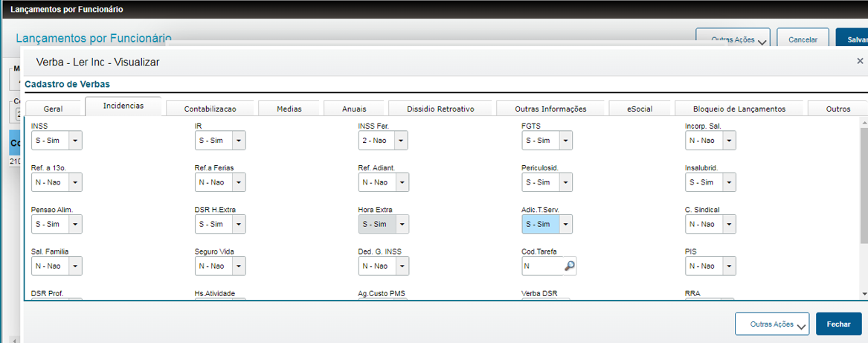Switch to the Medias tab
The height and width of the screenshot is (343, 868).
289,109
